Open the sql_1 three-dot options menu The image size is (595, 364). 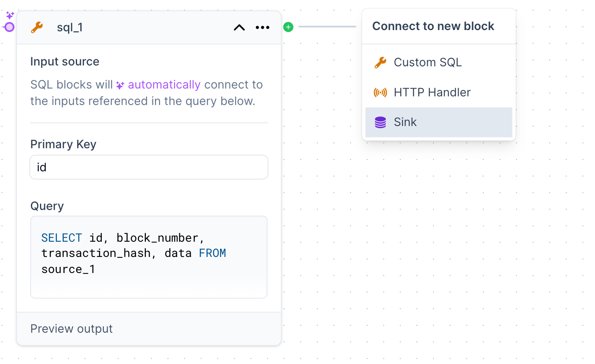click(262, 28)
